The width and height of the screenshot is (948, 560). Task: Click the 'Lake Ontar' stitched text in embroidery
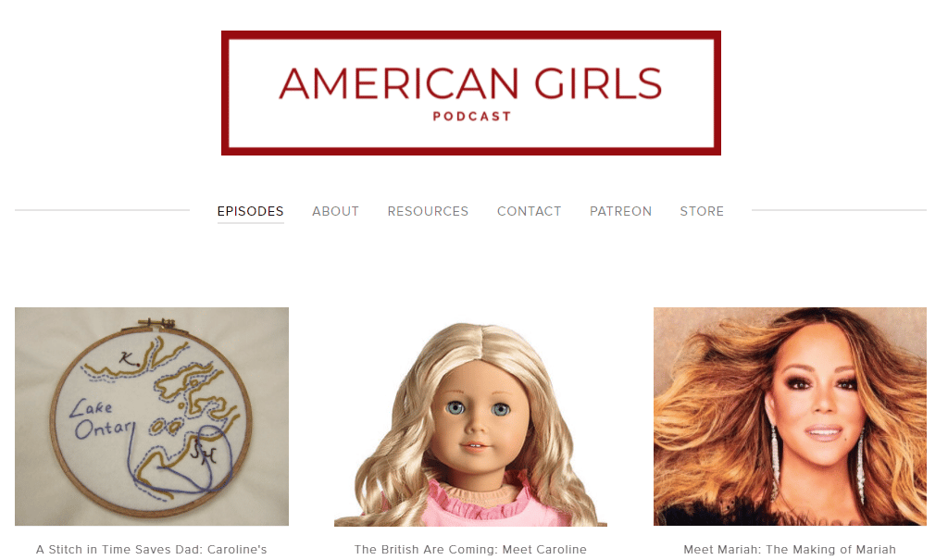tap(101, 418)
